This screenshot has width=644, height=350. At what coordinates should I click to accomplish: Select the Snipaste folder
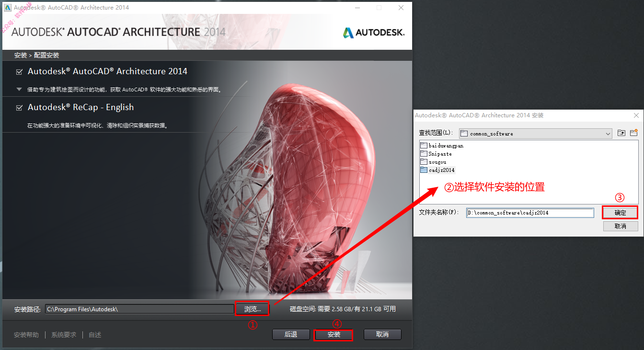point(436,154)
